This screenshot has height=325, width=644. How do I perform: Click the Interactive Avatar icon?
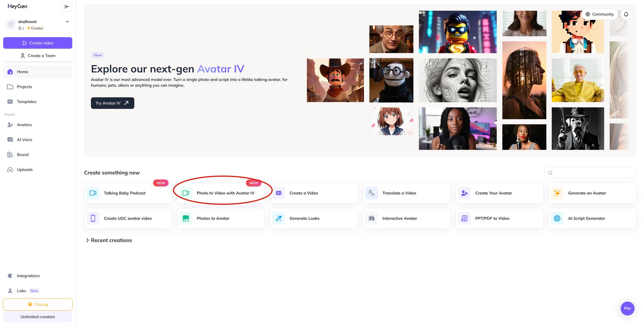(x=371, y=218)
